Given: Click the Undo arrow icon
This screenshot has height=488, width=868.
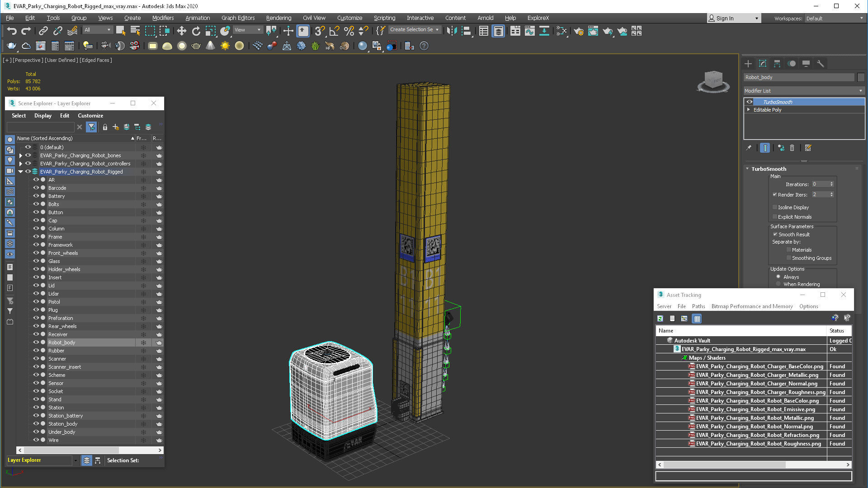Looking at the screenshot, I should pos(12,31).
